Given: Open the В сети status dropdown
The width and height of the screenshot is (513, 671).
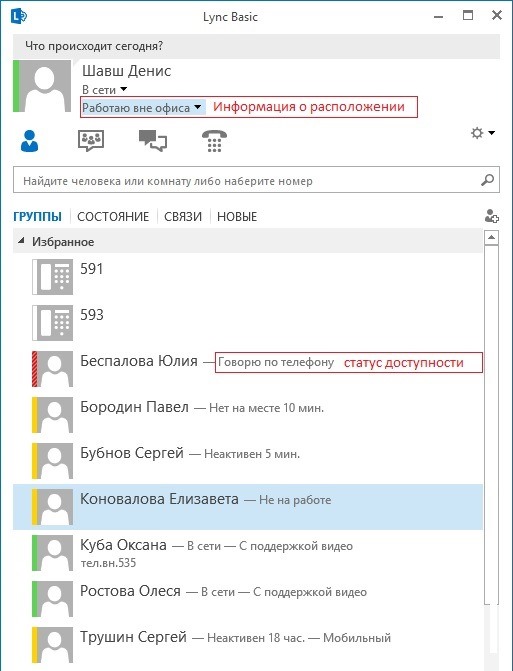Looking at the screenshot, I should (x=104, y=90).
